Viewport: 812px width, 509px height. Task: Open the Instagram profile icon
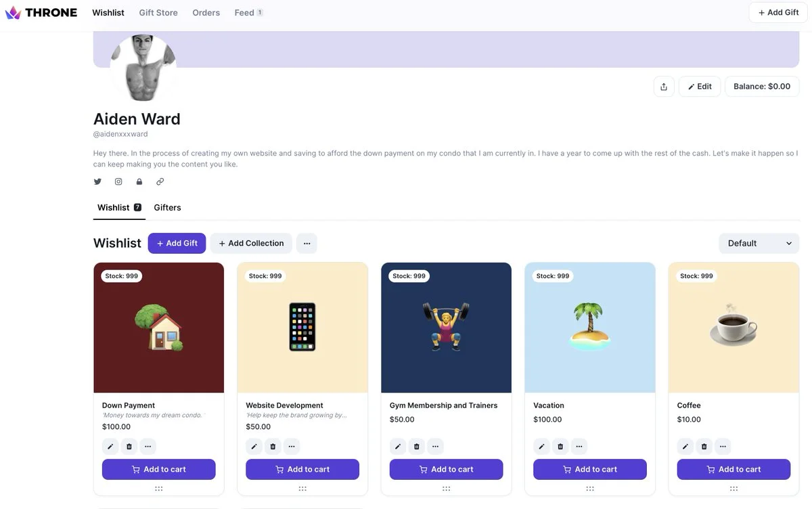[118, 181]
